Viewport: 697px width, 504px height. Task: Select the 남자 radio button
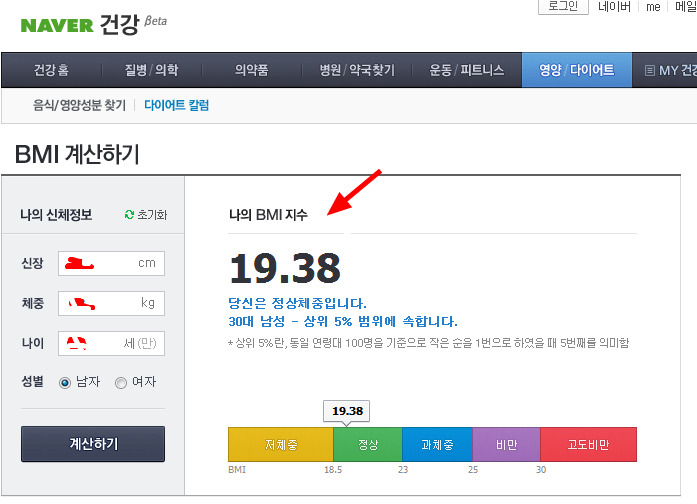(66, 382)
